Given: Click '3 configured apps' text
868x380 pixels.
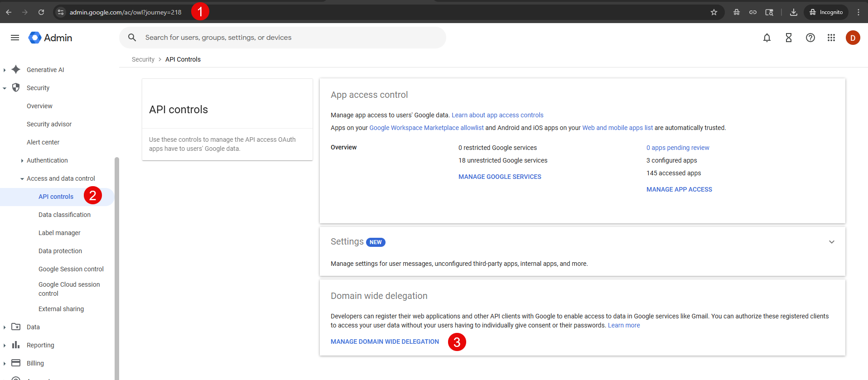Looking at the screenshot, I should tap(672, 160).
